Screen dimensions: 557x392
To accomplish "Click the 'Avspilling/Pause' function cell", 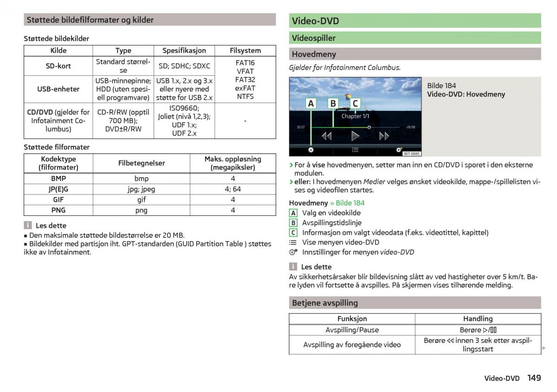I will [352, 330].
